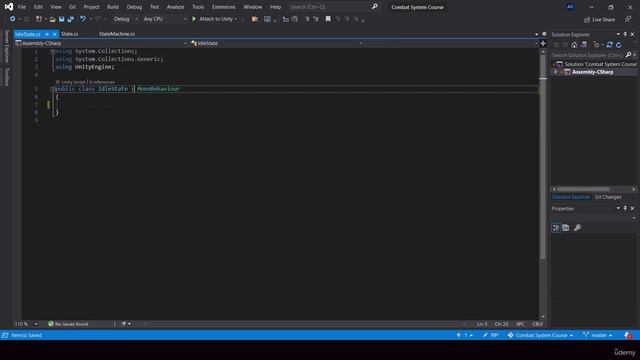Collapse the using directives outlining toggle
Viewport: 640px width, 360px height.
coord(53,51)
